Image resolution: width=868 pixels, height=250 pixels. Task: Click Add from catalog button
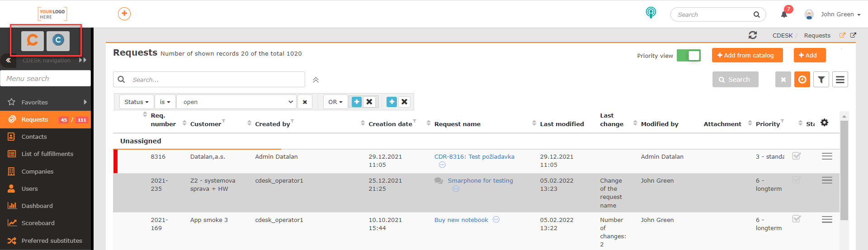(747, 55)
